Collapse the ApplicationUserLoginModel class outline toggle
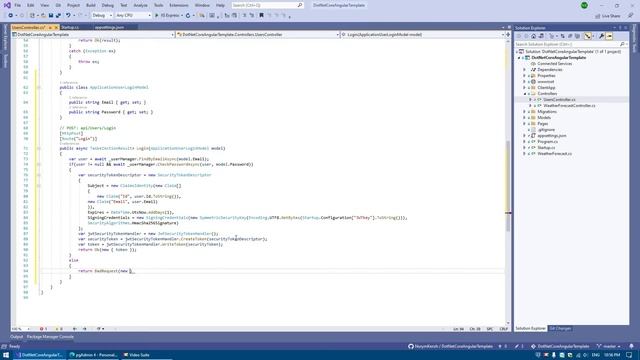This screenshot has height=360, width=640. 39,87
